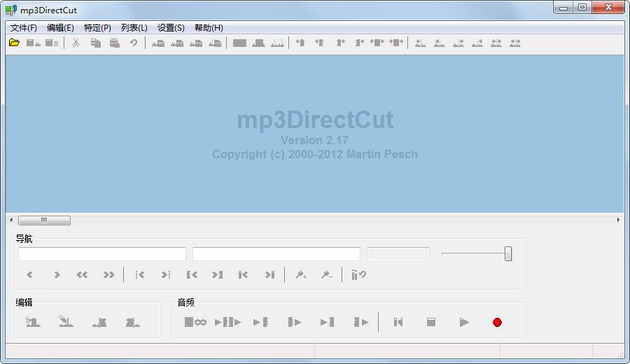Open the 编辑(E) menu
Screen dimensions: 630x364
click(x=60, y=28)
